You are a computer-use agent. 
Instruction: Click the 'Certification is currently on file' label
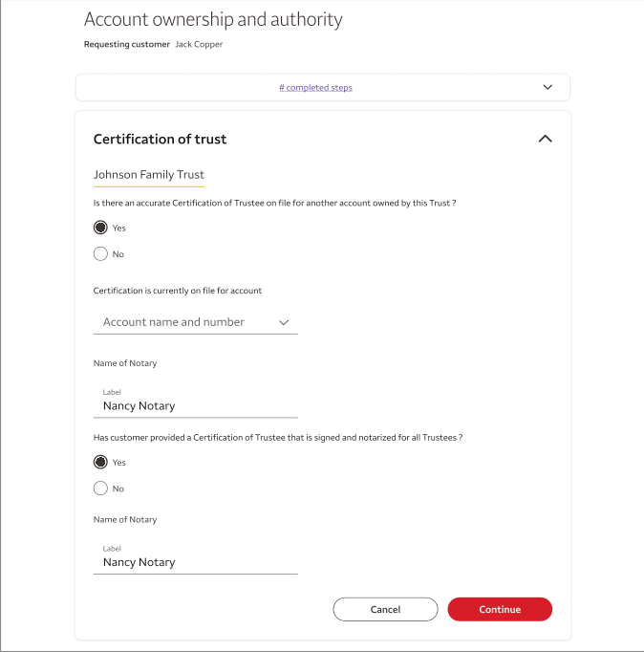[x=177, y=291]
